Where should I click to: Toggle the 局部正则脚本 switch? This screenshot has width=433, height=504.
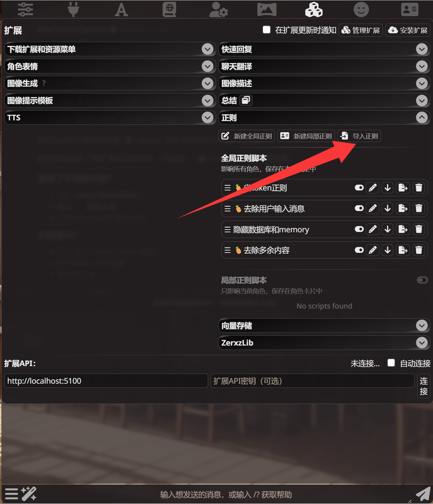pyautogui.click(x=422, y=280)
